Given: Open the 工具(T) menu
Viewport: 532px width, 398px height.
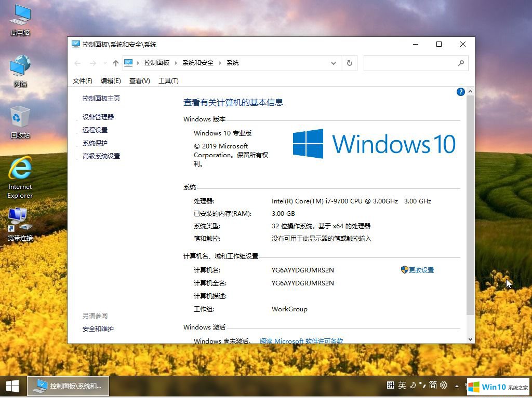Looking at the screenshot, I should point(168,81).
